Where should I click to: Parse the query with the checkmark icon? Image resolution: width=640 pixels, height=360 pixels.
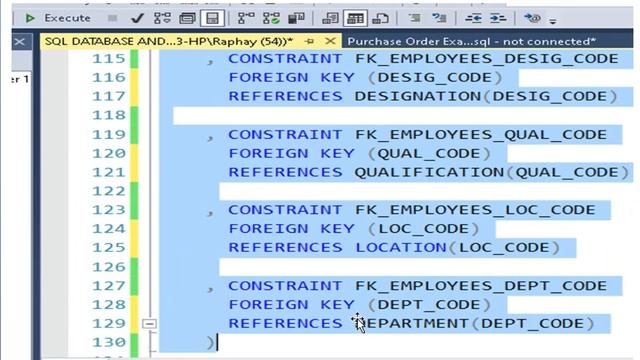tap(137, 18)
